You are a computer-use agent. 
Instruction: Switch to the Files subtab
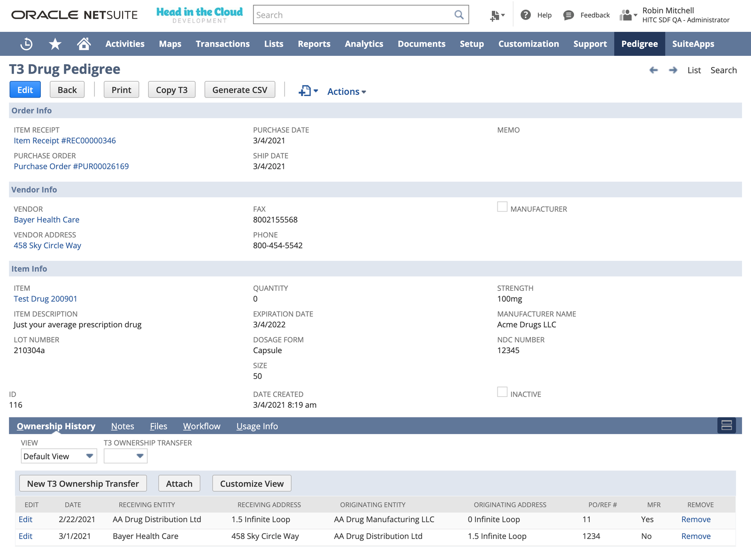159,426
